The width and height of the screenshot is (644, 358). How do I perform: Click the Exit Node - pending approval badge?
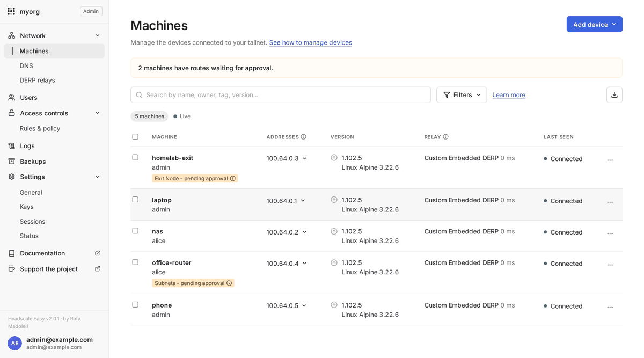[195, 178]
